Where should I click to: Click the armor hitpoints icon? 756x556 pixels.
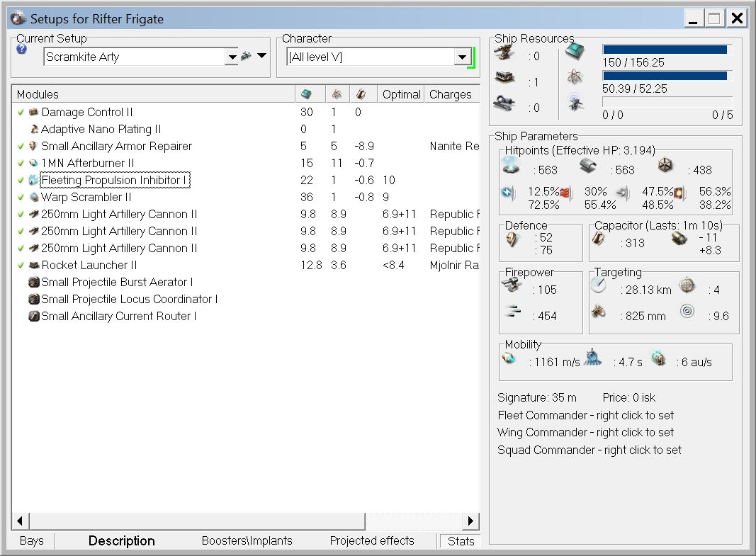click(x=589, y=166)
